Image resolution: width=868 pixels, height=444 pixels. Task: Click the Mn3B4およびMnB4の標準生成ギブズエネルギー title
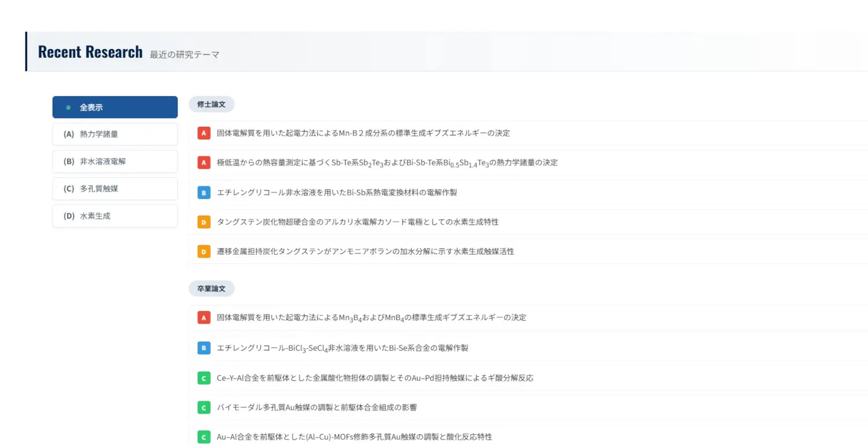372,317
